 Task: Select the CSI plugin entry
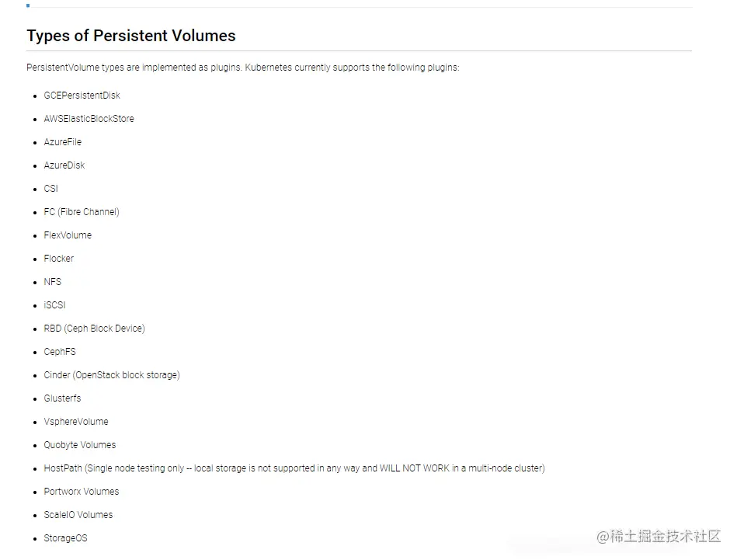click(50, 189)
